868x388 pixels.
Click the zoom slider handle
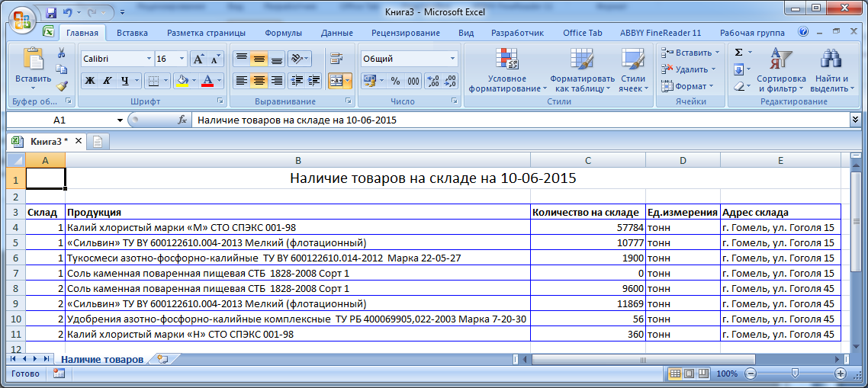[795, 374]
